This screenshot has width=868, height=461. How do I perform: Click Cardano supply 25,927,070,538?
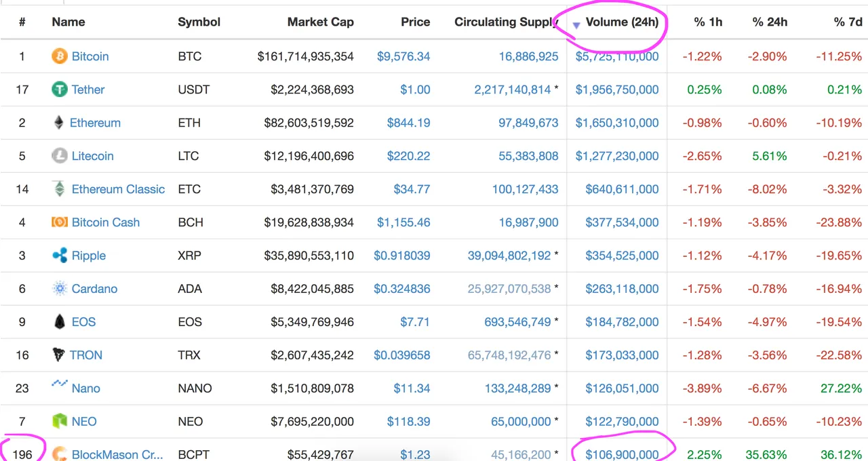coord(509,289)
